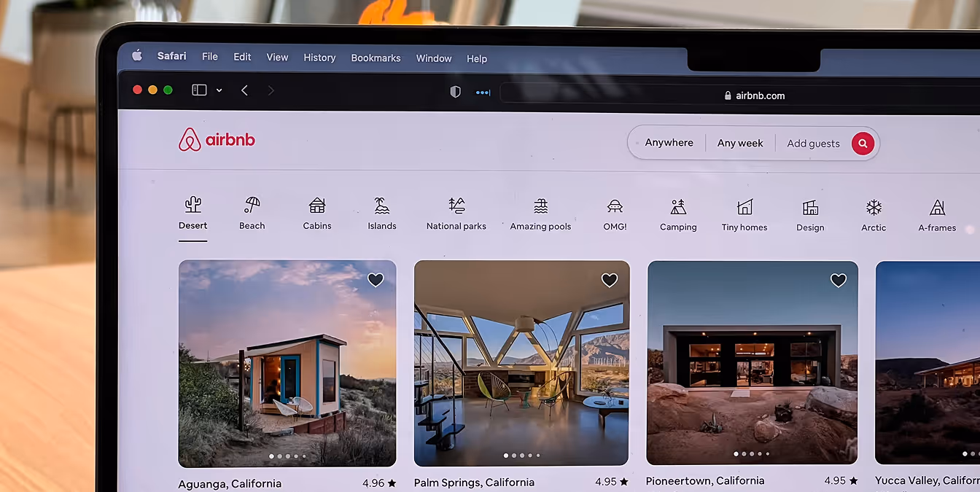Viewport: 980px width, 492px height.
Task: Open the Palm Springs dome interior photo
Action: pyautogui.click(x=521, y=363)
